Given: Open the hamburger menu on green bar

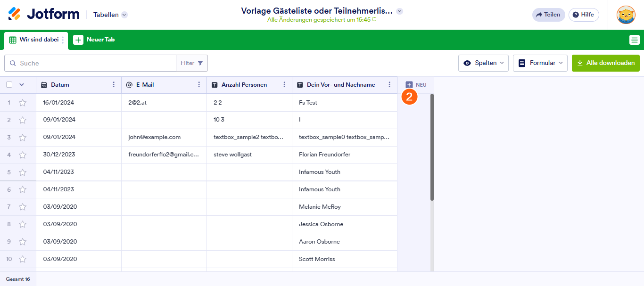Looking at the screenshot, I should (x=634, y=40).
